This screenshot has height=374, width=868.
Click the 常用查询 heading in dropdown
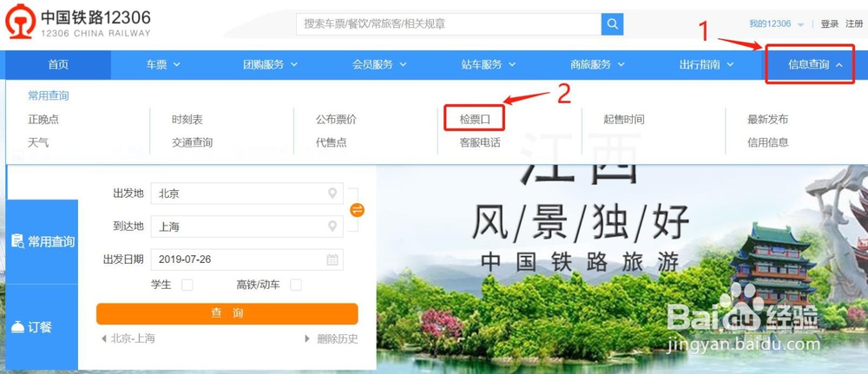point(48,95)
